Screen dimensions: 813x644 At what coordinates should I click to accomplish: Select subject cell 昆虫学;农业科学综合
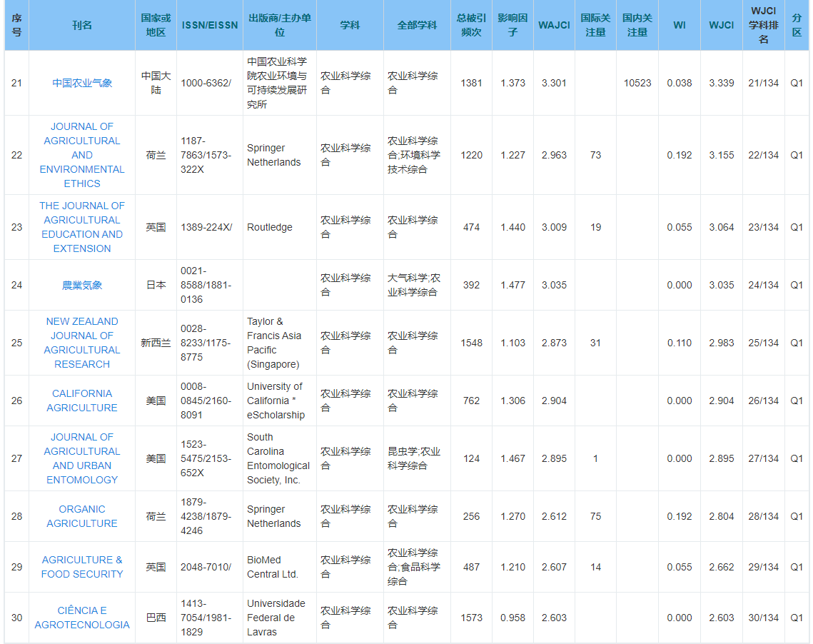pyautogui.click(x=414, y=458)
